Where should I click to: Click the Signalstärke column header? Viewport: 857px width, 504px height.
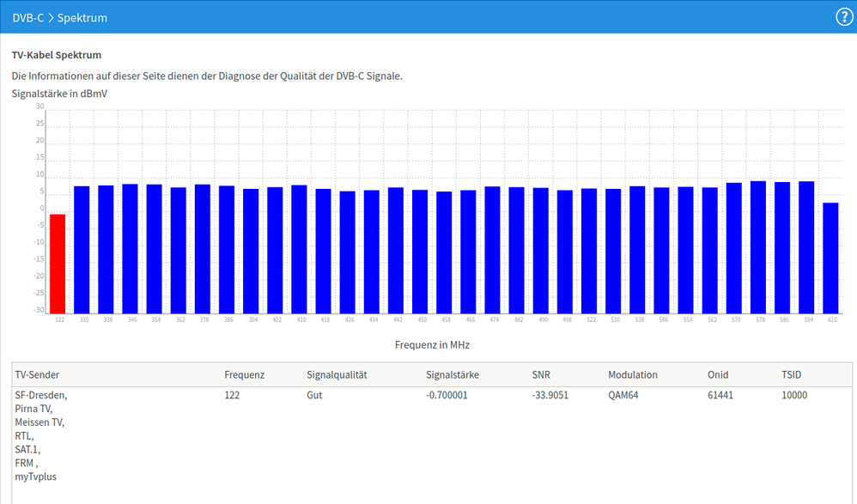[453, 375]
